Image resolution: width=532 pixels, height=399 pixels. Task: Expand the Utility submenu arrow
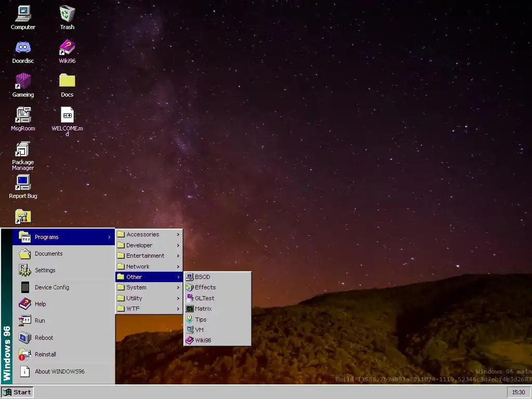pos(178,298)
